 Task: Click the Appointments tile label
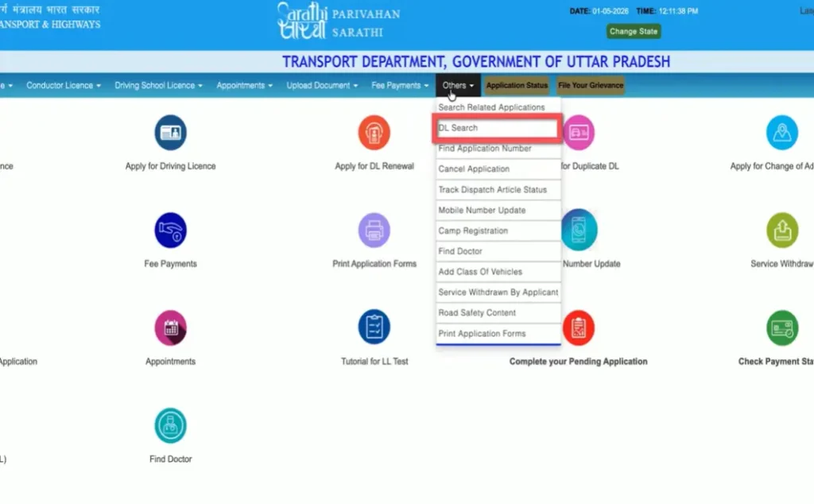tap(170, 361)
